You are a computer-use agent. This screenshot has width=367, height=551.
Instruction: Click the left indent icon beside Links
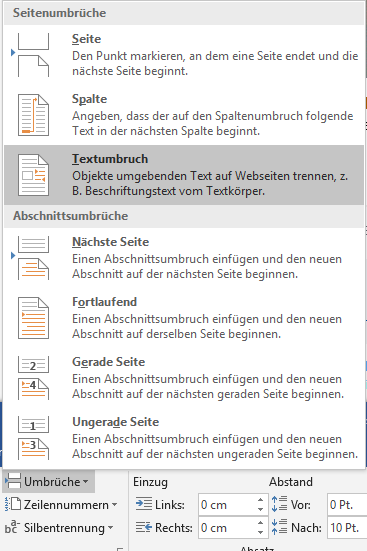[144, 505]
